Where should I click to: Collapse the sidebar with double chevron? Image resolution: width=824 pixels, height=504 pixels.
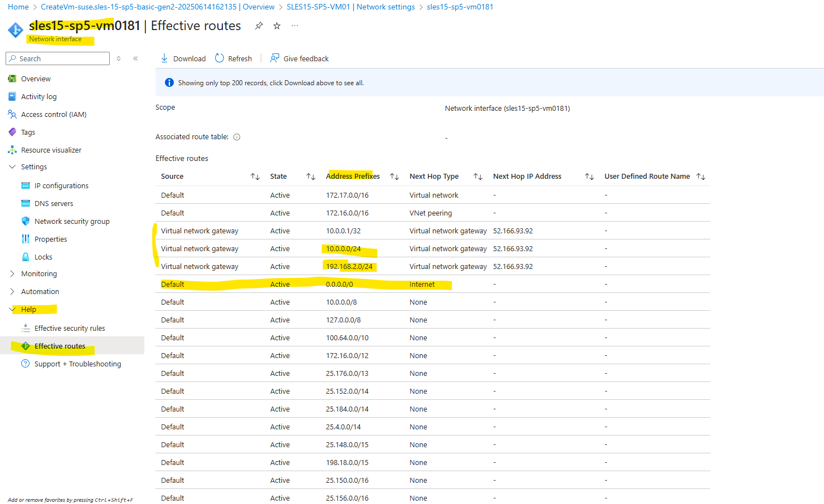click(135, 58)
